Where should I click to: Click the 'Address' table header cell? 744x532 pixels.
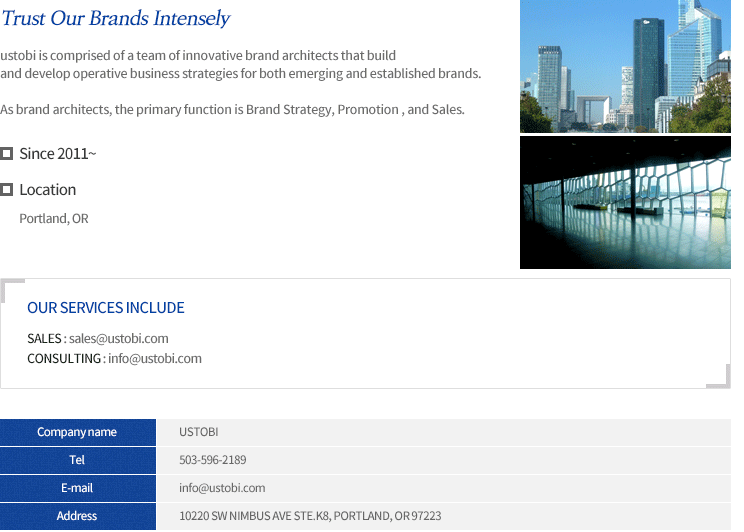pyautogui.click(x=78, y=516)
